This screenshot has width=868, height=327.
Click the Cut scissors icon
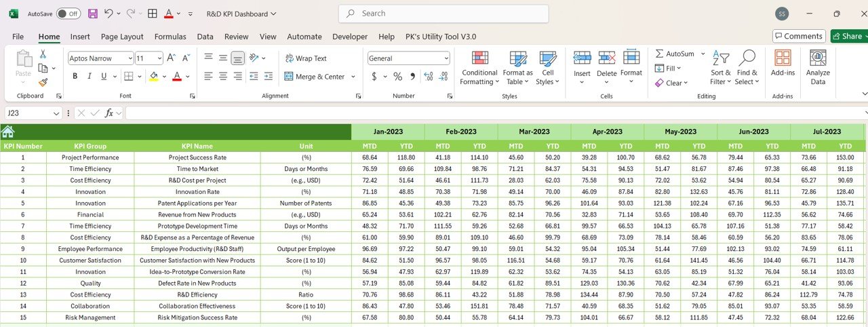point(43,54)
